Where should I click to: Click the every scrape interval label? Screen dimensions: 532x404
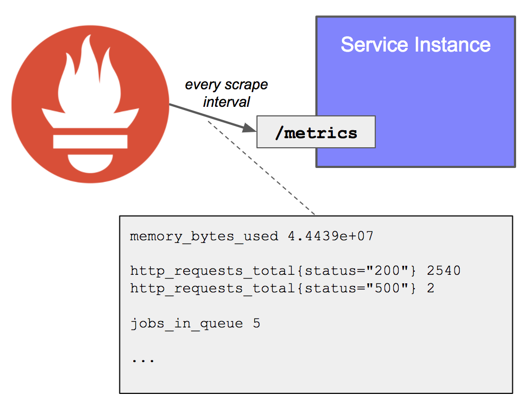pyautogui.click(x=227, y=93)
